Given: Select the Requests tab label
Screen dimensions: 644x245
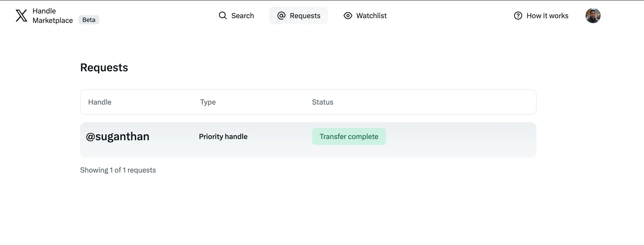Looking at the screenshot, I should (305, 16).
